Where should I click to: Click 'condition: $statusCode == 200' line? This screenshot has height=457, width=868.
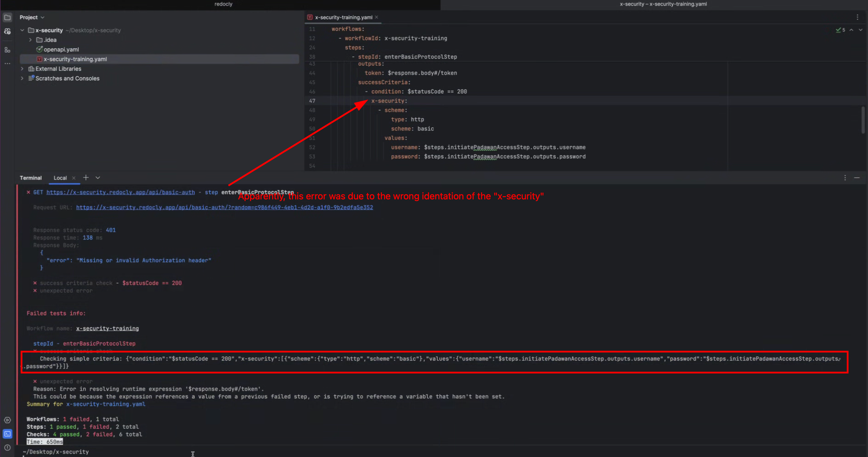(419, 91)
